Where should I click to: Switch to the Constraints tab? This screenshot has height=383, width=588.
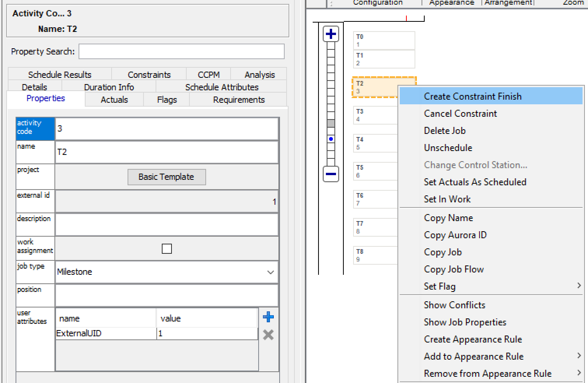point(149,75)
